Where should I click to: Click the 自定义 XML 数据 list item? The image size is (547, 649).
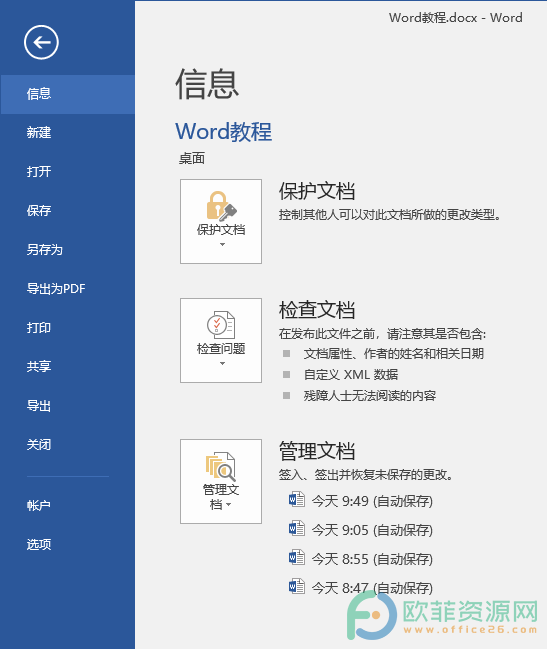pyautogui.click(x=351, y=375)
